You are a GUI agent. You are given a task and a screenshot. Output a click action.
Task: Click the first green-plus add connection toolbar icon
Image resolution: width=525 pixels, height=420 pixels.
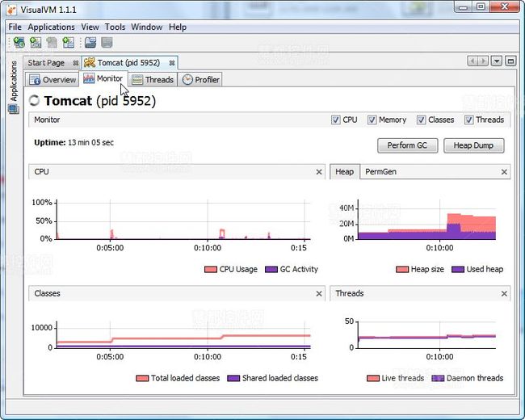pos(19,43)
